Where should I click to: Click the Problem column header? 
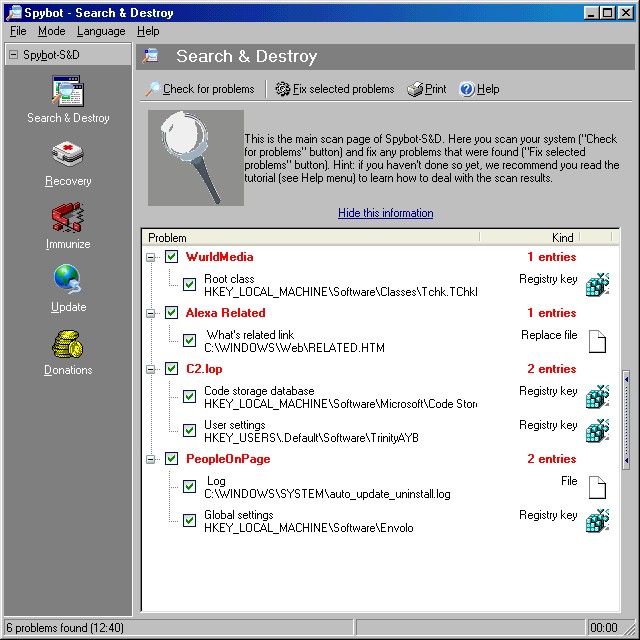coord(310,238)
